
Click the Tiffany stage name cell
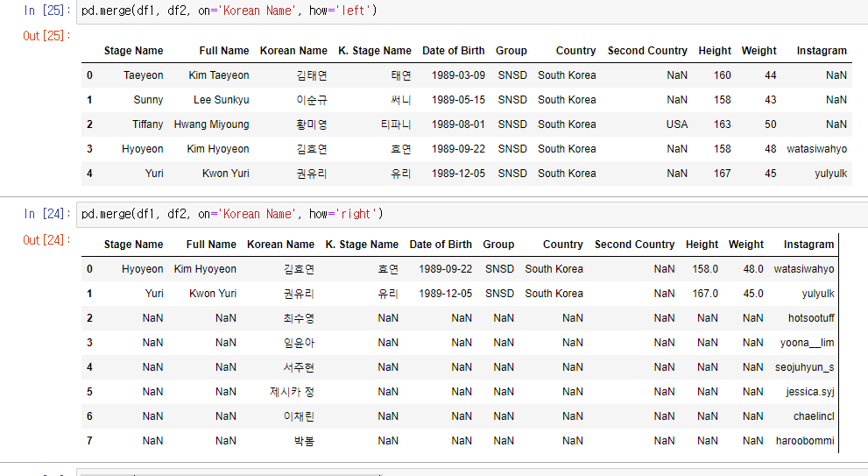148,124
